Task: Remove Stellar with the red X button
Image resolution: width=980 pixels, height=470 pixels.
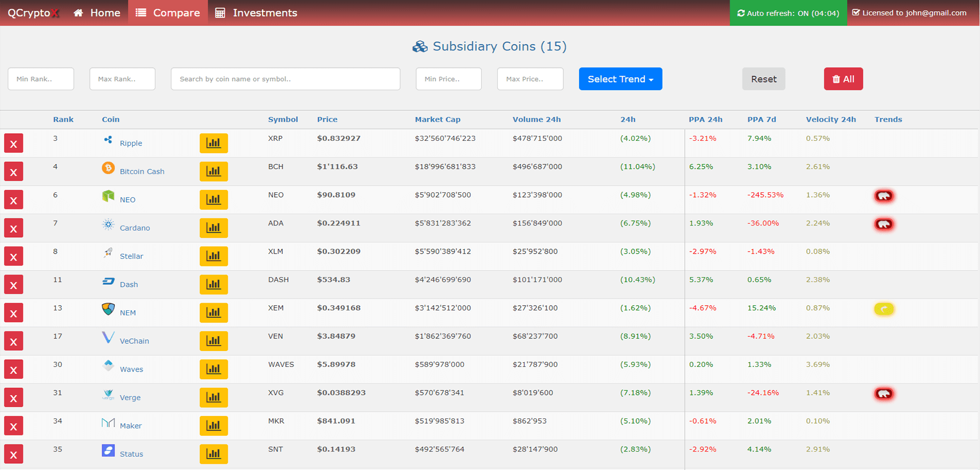Action: pos(14,257)
